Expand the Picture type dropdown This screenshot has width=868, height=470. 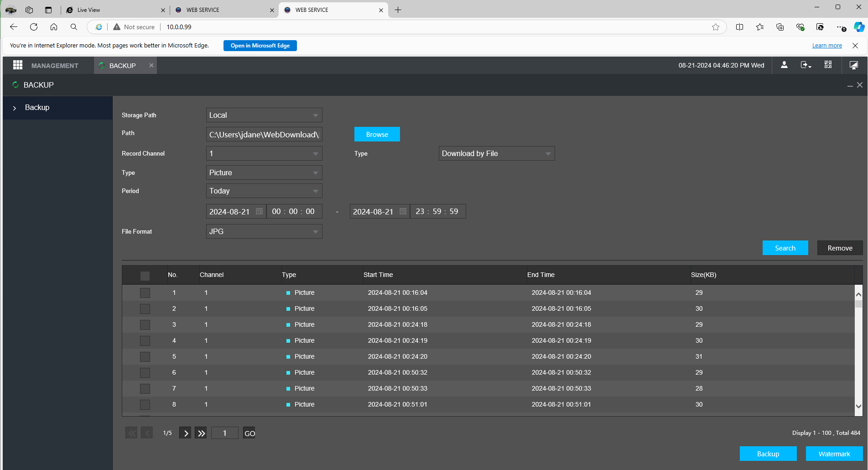(x=264, y=172)
